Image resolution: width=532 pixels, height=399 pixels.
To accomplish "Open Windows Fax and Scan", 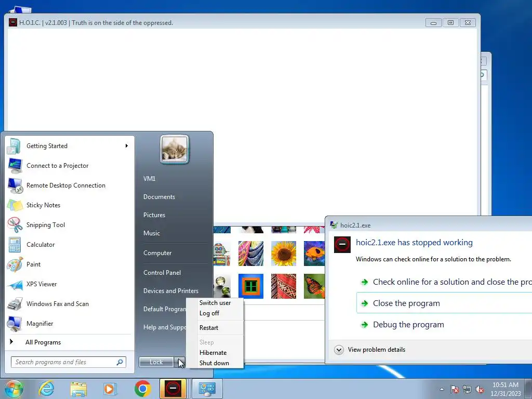I will click(70, 303).
